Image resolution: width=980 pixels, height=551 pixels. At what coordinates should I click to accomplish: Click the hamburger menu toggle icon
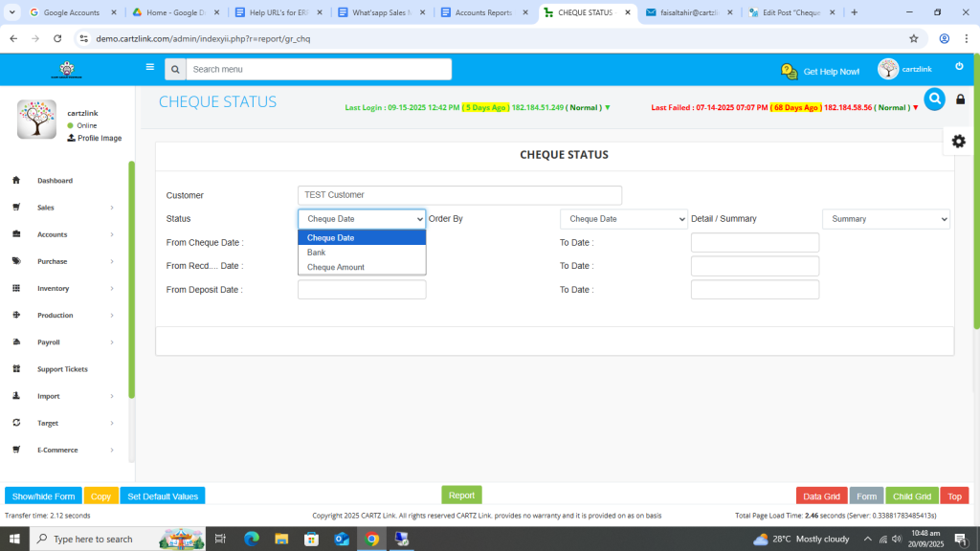click(149, 68)
